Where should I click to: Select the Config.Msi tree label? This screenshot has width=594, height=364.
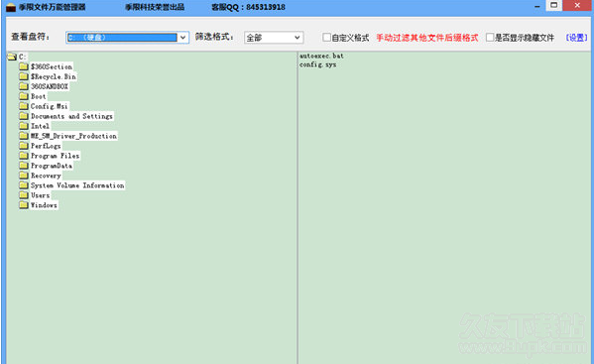pyautogui.click(x=50, y=106)
